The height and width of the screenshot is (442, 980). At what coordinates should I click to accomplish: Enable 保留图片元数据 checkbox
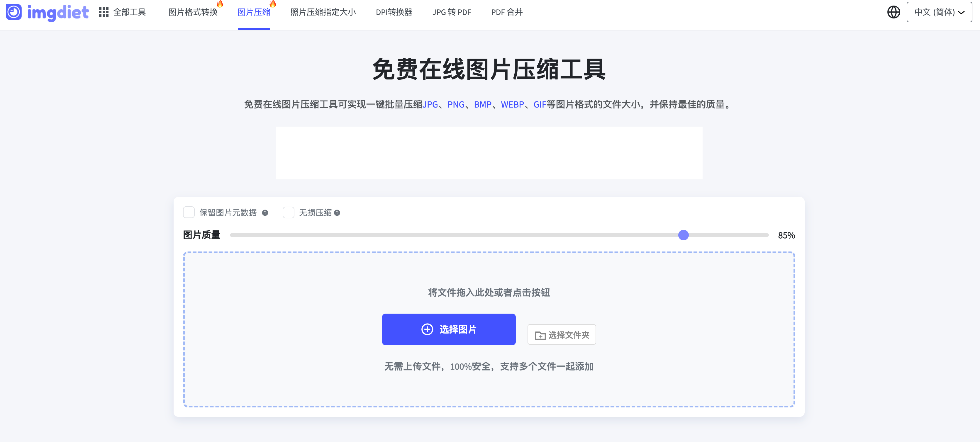[x=189, y=212]
